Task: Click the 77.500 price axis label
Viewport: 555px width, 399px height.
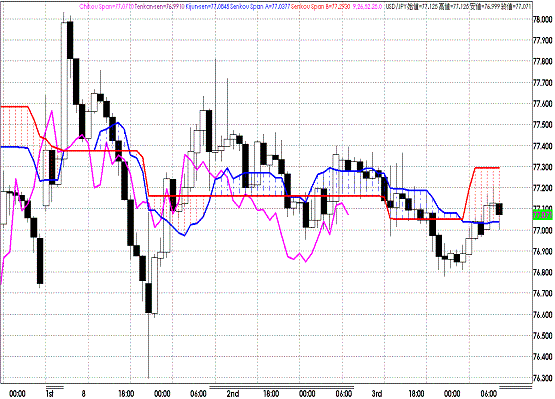Action: [542, 125]
